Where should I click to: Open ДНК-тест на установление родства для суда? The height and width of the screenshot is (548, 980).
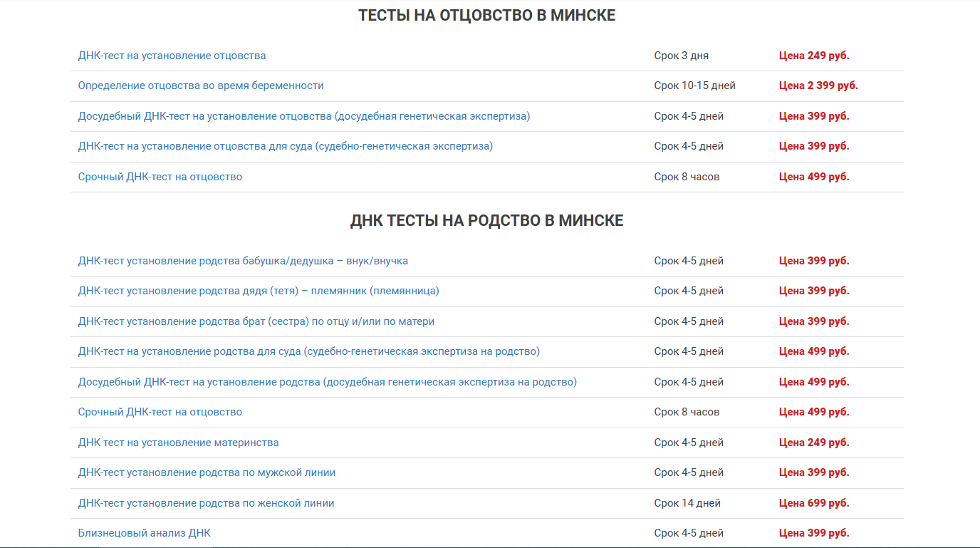tap(308, 351)
